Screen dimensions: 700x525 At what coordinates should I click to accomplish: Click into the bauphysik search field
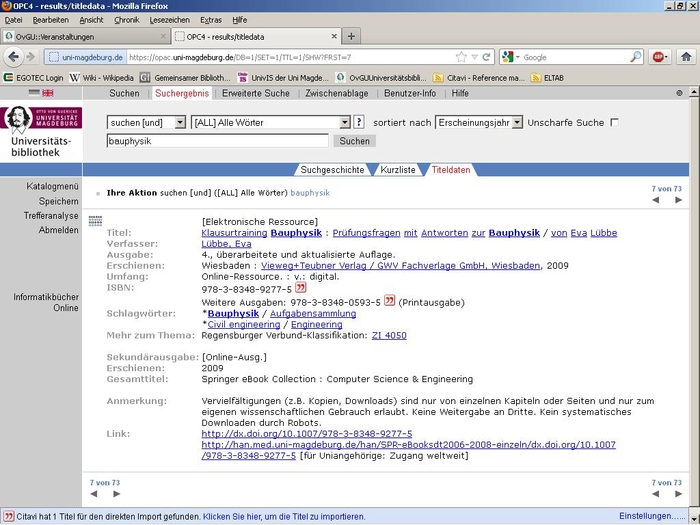click(x=217, y=141)
